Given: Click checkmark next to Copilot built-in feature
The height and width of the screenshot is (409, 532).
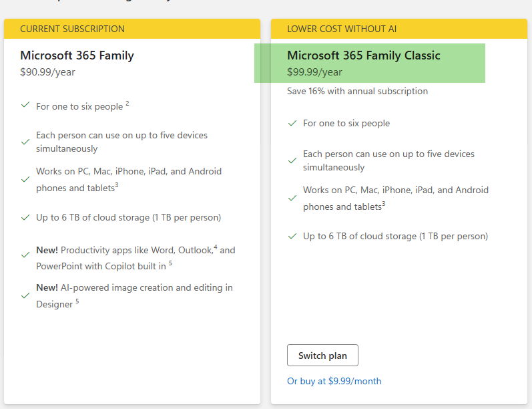Looking at the screenshot, I should (25, 255).
